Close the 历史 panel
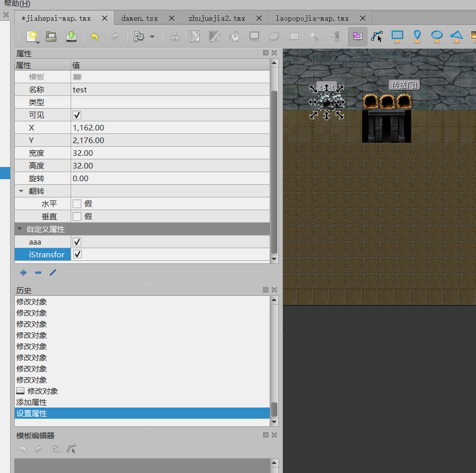This screenshot has height=473, width=476. click(x=274, y=290)
